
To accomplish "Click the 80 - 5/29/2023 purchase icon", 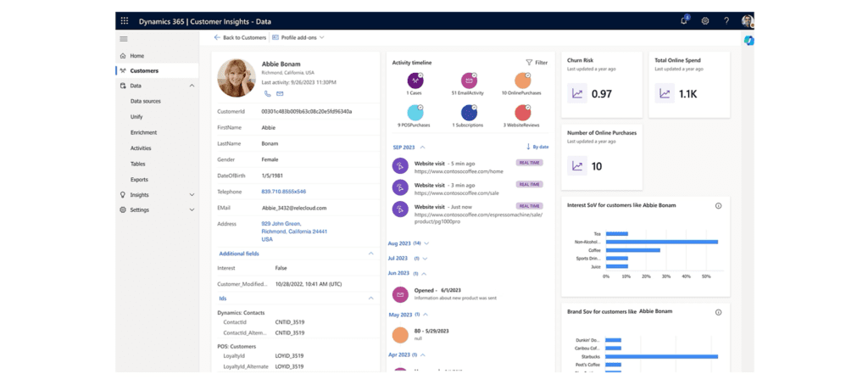I will (400, 335).
